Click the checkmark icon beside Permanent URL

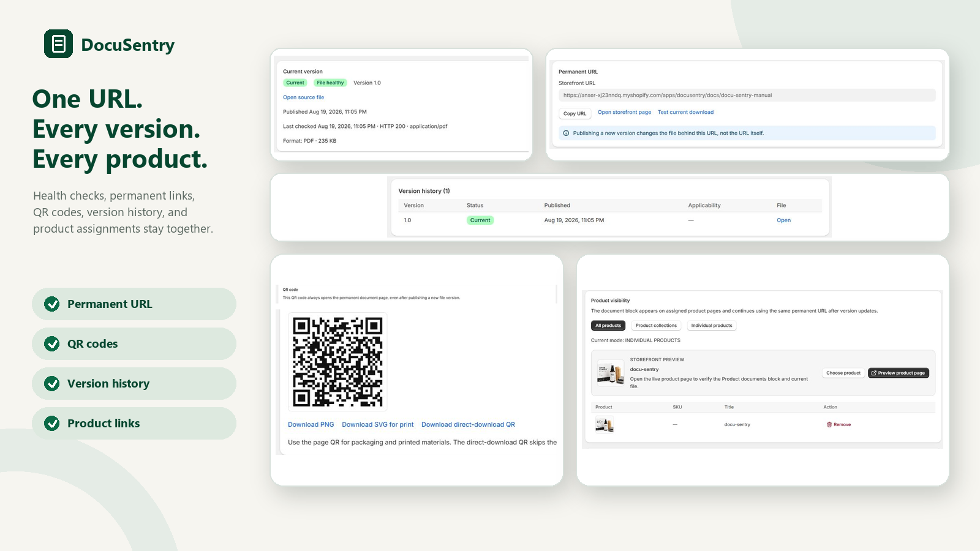pos(52,304)
